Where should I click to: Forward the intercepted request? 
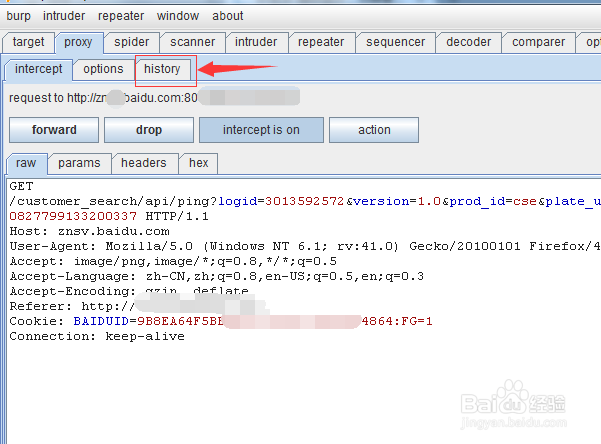coord(54,130)
